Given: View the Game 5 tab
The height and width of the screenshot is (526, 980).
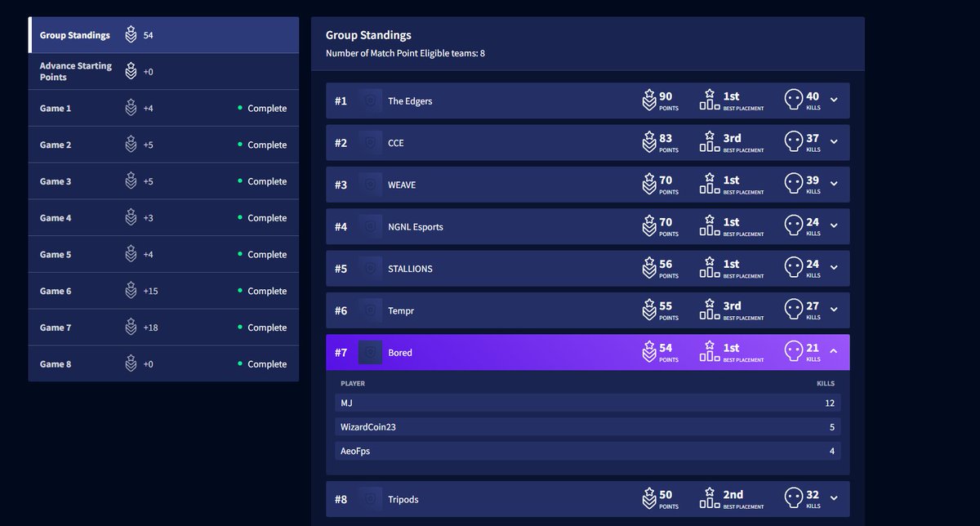Looking at the screenshot, I should [163, 254].
